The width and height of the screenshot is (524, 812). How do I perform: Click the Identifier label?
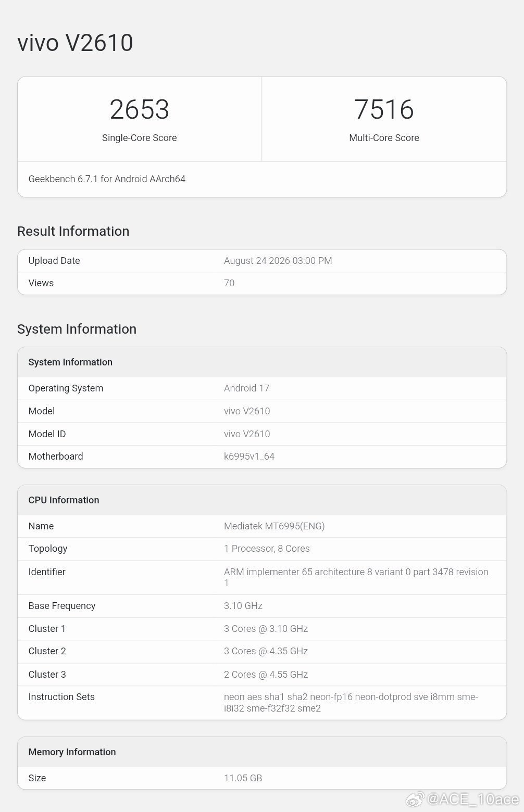click(47, 572)
